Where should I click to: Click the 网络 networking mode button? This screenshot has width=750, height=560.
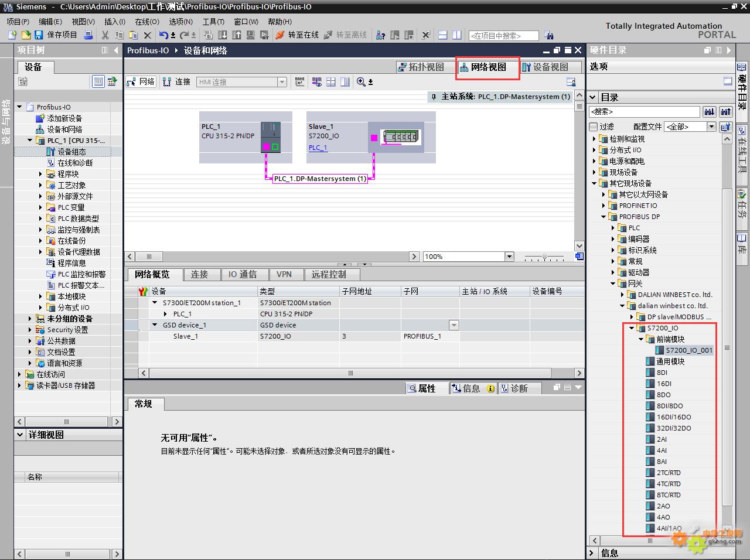tap(141, 81)
